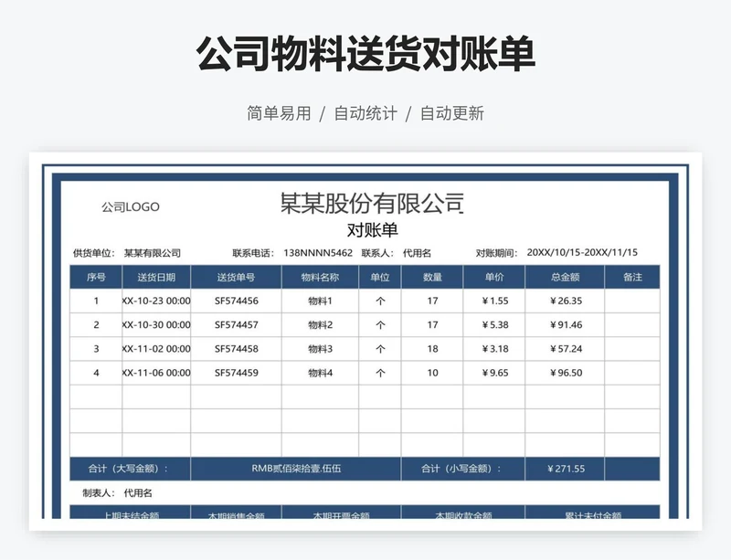Select 代用名 next to 制表人
The height and width of the screenshot is (560, 731).
(138, 493)
